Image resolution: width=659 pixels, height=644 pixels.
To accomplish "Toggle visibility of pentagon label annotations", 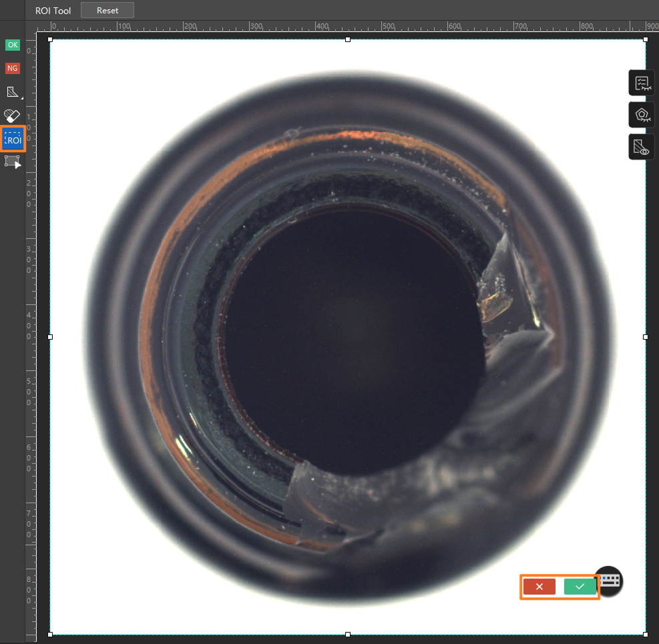I will 642,115.
